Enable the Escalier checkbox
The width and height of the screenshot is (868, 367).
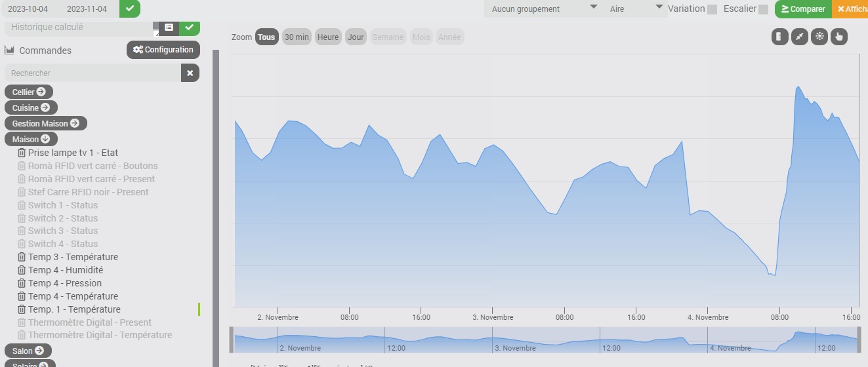[x=763, y=9]
